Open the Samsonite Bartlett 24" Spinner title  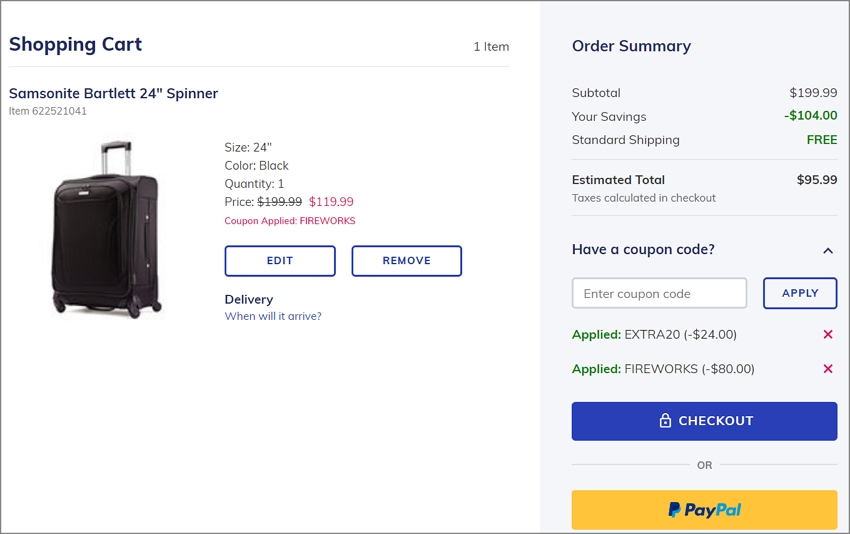pyautogui.click(x=113, y=93)
